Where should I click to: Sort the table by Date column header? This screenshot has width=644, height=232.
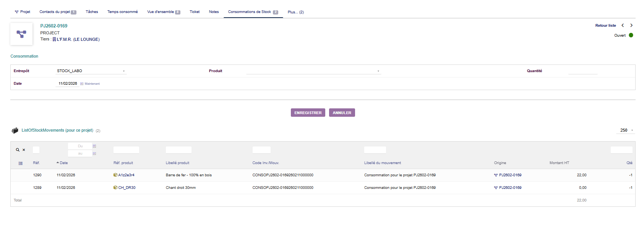(63, 163)
